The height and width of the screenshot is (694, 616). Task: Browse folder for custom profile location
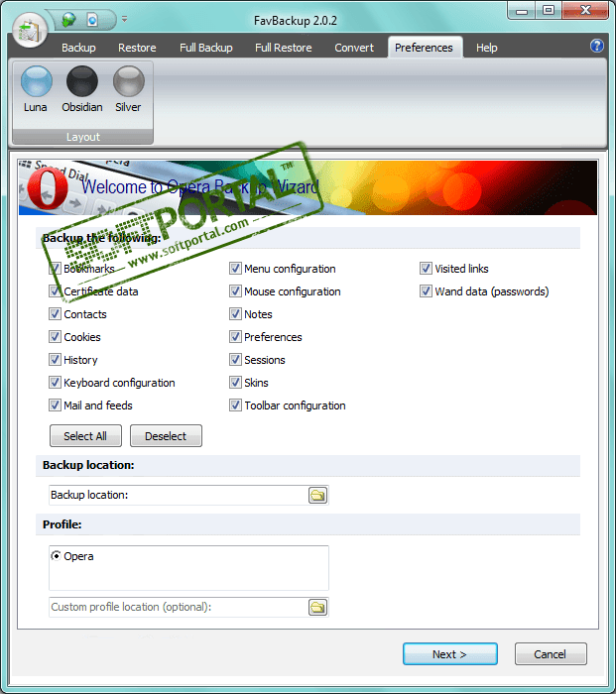tap(317, 607)
